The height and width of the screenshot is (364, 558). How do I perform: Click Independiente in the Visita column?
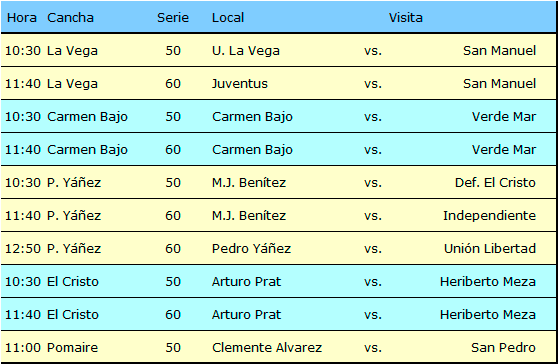pyautogui.click(x=489, y=216)
